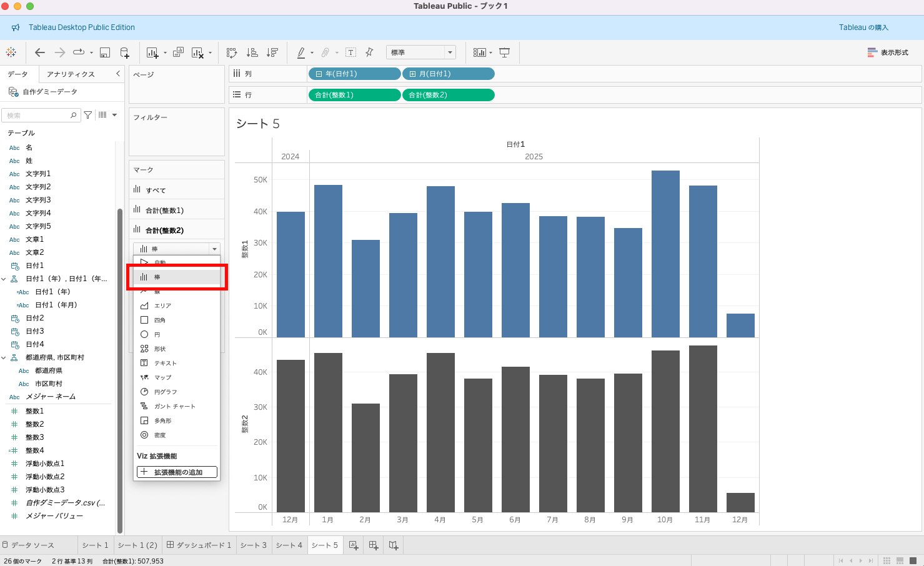
Task: Sort ascending using the toolbar icon
Action: [x=252, y=52]
